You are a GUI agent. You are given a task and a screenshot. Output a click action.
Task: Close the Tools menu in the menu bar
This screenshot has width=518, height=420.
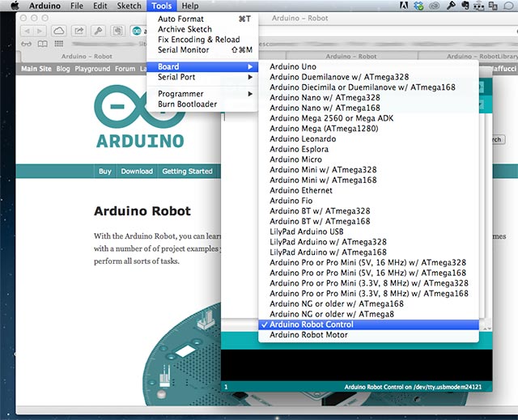[x=162, y=6]
